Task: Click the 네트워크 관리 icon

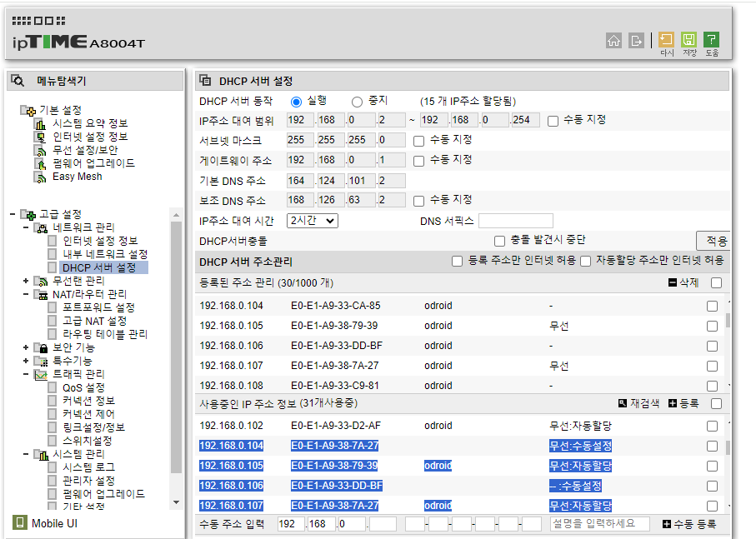Action: click(x=41, y=227)
